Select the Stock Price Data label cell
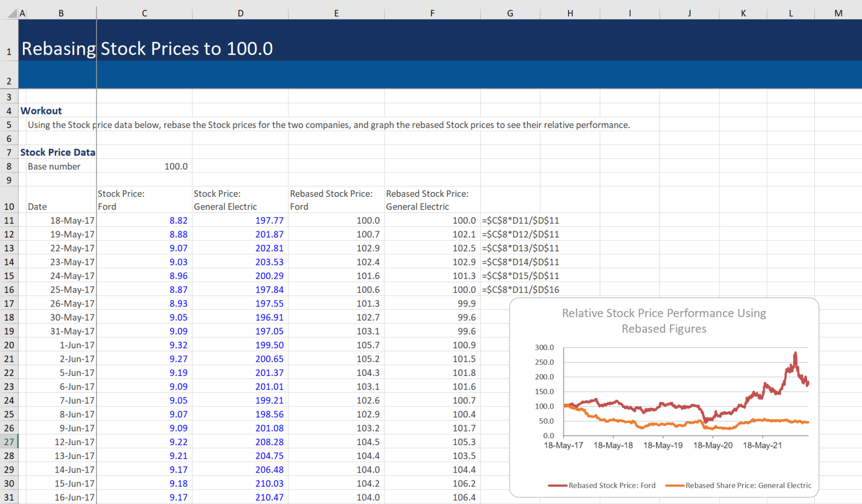This screenshot has width=862, height=504. pyautogui.click(x=58, y=152)
